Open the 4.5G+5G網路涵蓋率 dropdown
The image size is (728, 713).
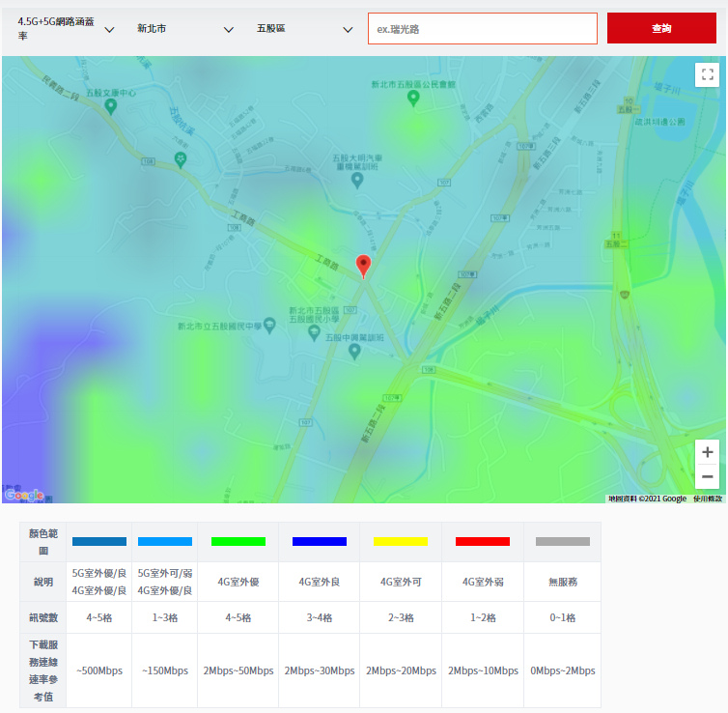point(66,29)
